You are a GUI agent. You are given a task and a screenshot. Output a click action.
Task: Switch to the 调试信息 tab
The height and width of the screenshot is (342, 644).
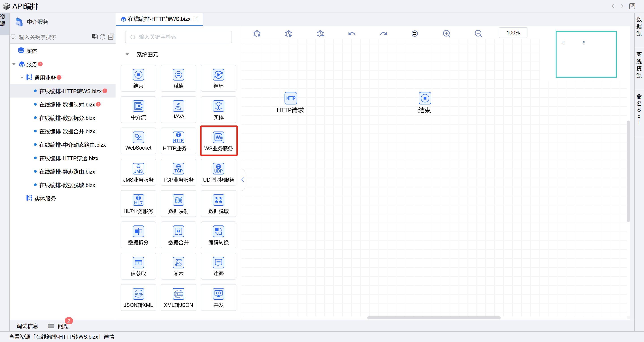[27, 326]
